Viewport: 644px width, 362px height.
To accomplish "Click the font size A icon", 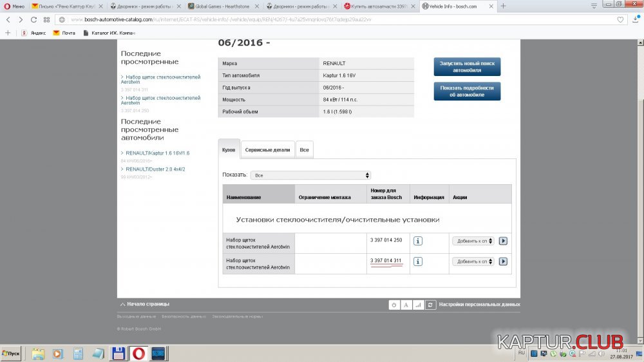I will coord(406,305).
